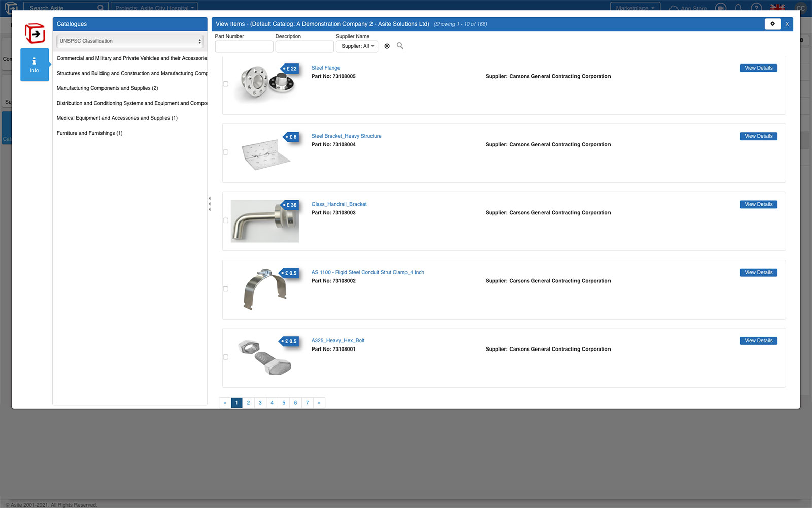The image size is (812, 508).
Task: Open the Projects: Asite City Hospital dropdown
Action: click(x=154, y=8)
